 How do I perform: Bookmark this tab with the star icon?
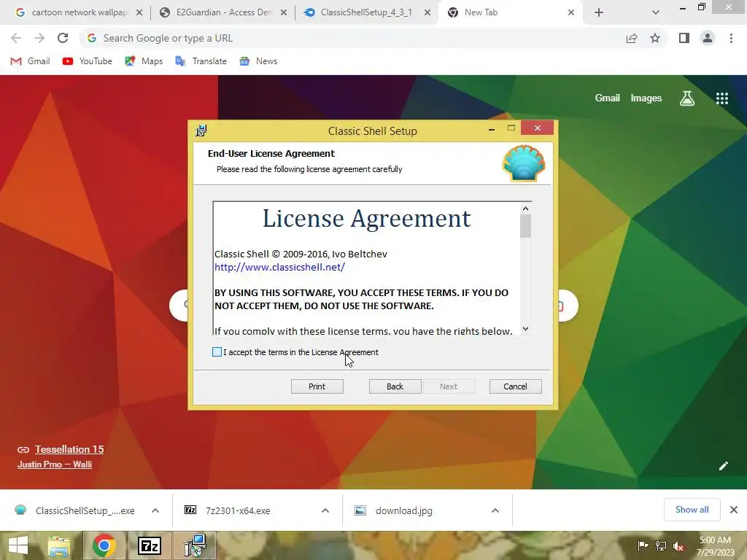click(655, 38)
